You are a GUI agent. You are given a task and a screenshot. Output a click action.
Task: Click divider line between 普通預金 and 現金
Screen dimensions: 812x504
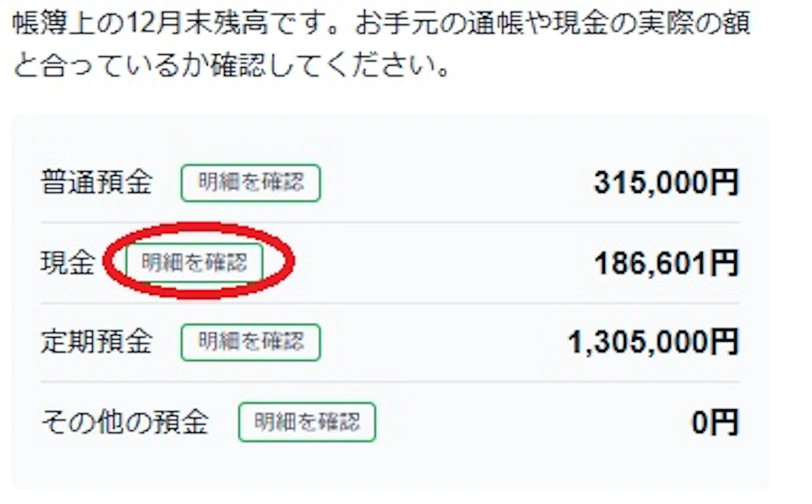390,222
